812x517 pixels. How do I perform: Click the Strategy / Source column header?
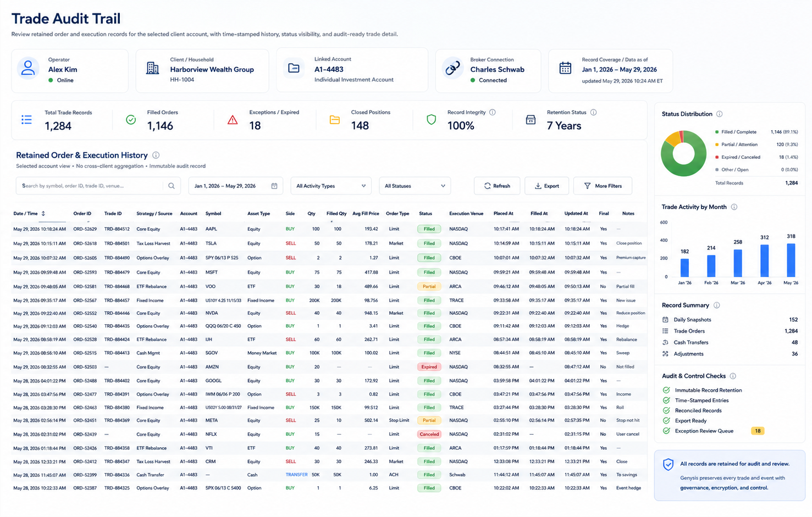click(154, 214)
